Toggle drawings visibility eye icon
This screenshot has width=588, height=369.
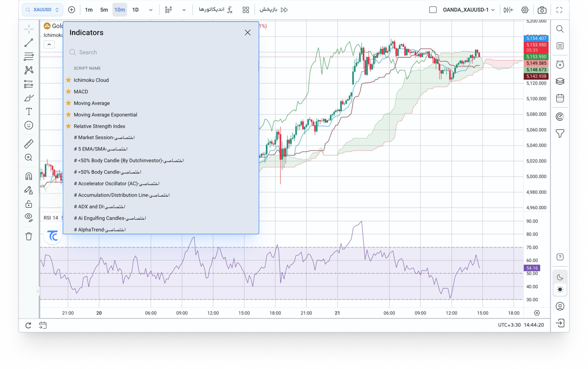[29, 217]
